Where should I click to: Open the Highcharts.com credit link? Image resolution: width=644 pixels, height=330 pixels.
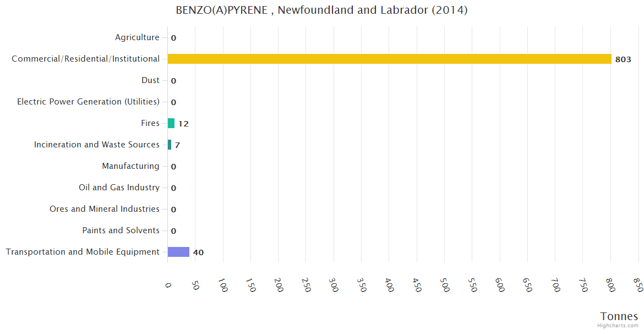pos(618,326)
